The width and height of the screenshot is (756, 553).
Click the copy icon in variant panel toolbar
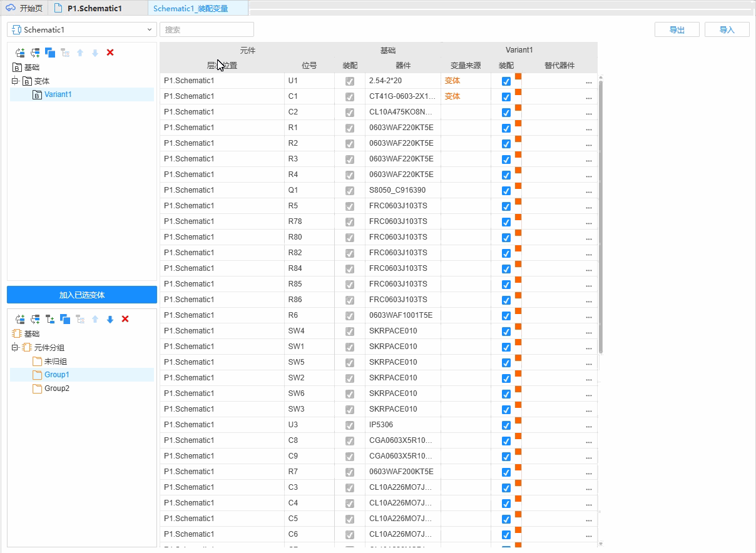pyautogui.click(x=50, y=53)
